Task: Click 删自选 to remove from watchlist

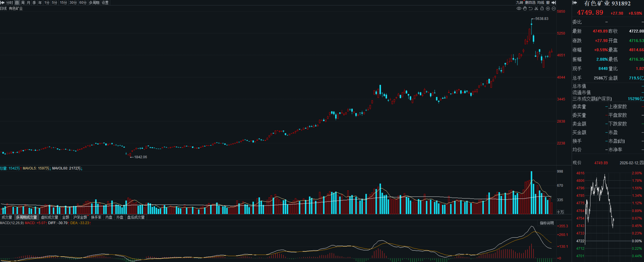Action: 530,2
